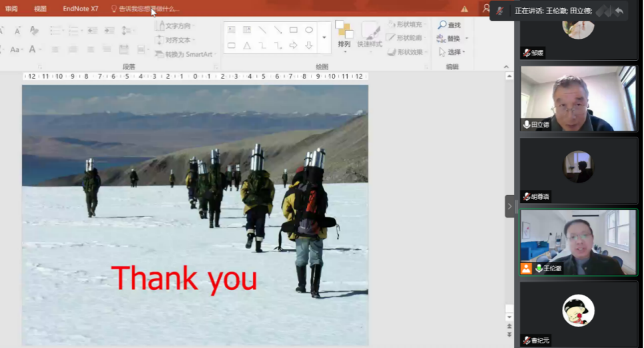Select the rectangle shape in shapes gallery
The image size is (644, 348).
293,30
